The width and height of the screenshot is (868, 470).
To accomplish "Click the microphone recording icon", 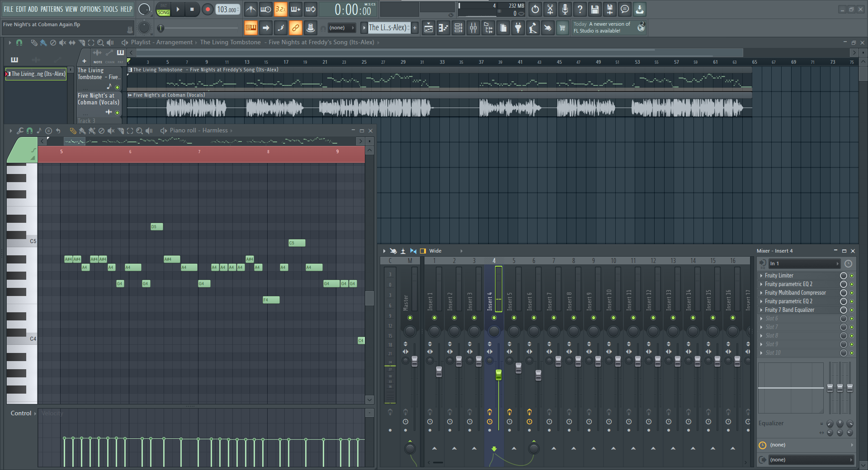I will click(565, 9).
